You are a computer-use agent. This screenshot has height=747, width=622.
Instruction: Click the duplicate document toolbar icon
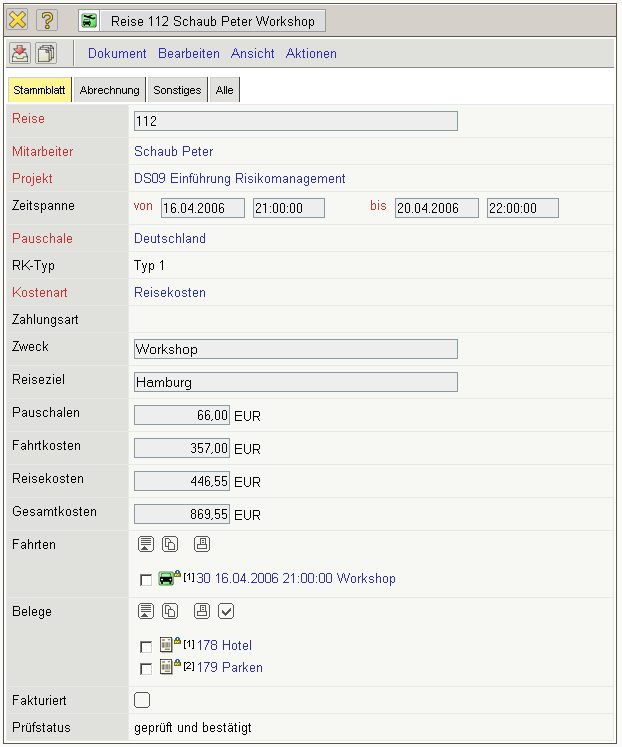pos(46,54)
